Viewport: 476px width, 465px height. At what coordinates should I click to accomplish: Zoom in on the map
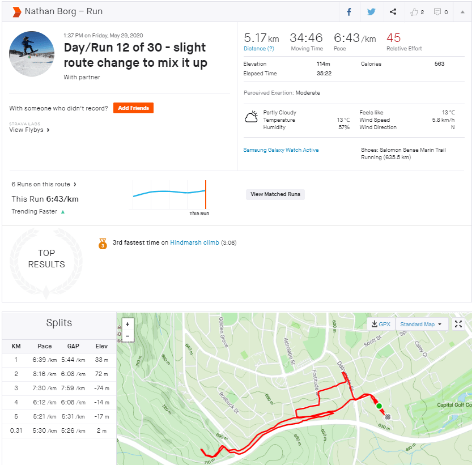127,325
